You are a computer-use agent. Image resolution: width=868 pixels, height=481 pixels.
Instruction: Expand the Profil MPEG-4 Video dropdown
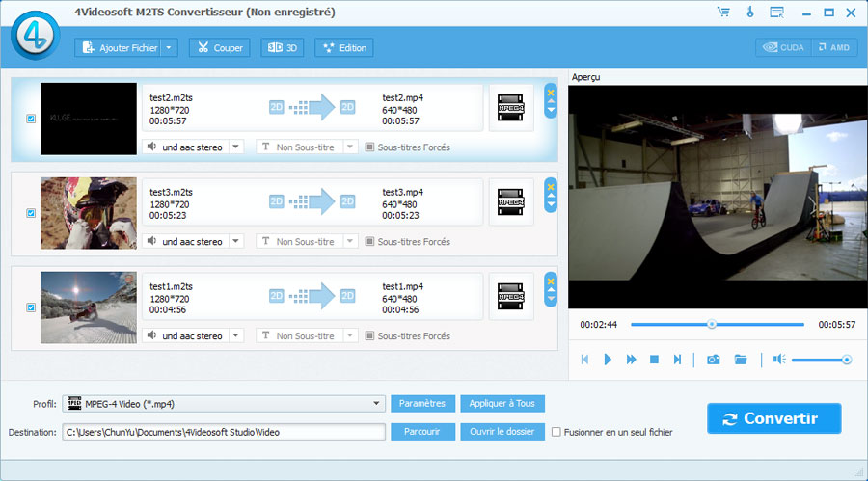pos(378,404)
